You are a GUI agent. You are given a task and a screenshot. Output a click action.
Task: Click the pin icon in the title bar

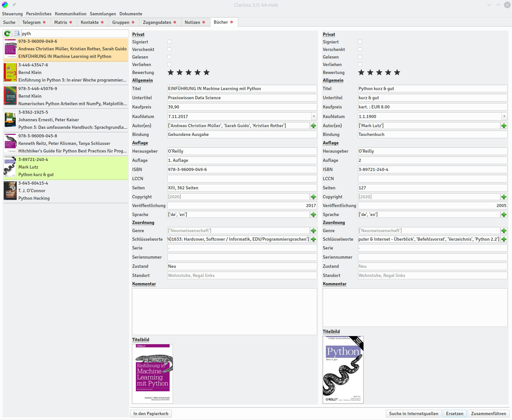pyautogui.click(x=14, y=5)
